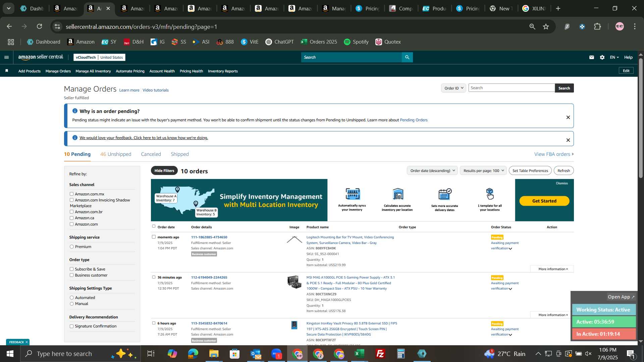Reload the page with browser refresh icon

pos(40,26)
